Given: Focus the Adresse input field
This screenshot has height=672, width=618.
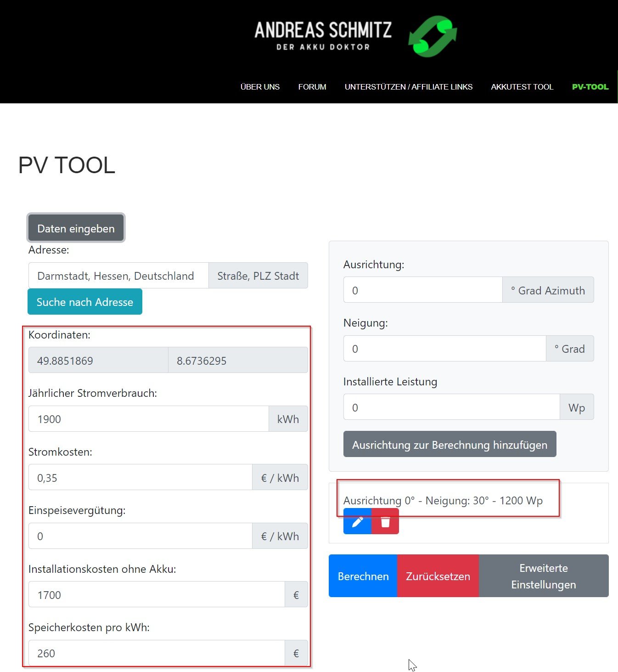Looking at the screenshot, I should [118, 276].
